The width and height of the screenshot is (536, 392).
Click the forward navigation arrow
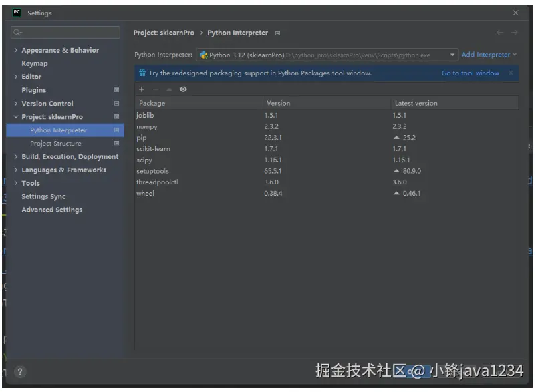tap(514, 33)
